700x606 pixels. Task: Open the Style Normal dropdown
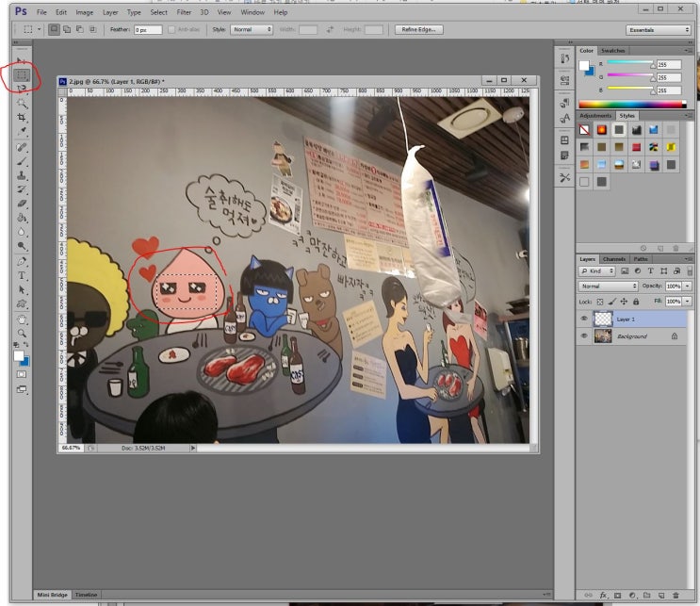252,29
